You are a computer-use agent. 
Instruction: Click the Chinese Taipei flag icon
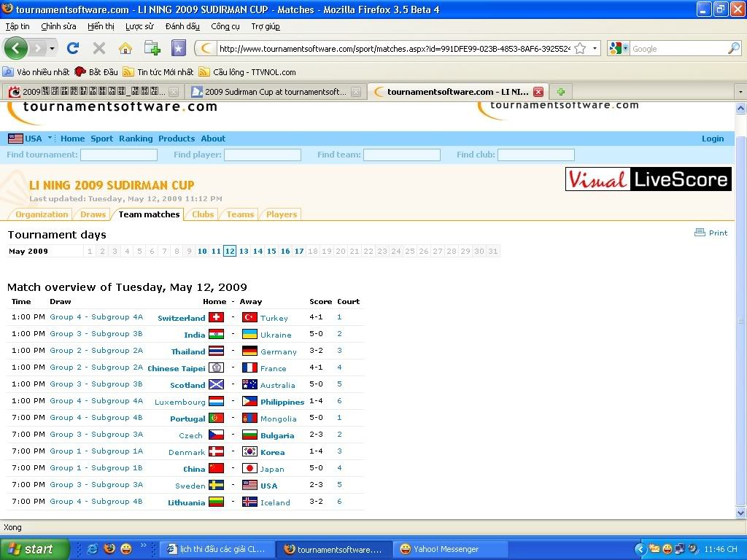(x=216, y=367)
